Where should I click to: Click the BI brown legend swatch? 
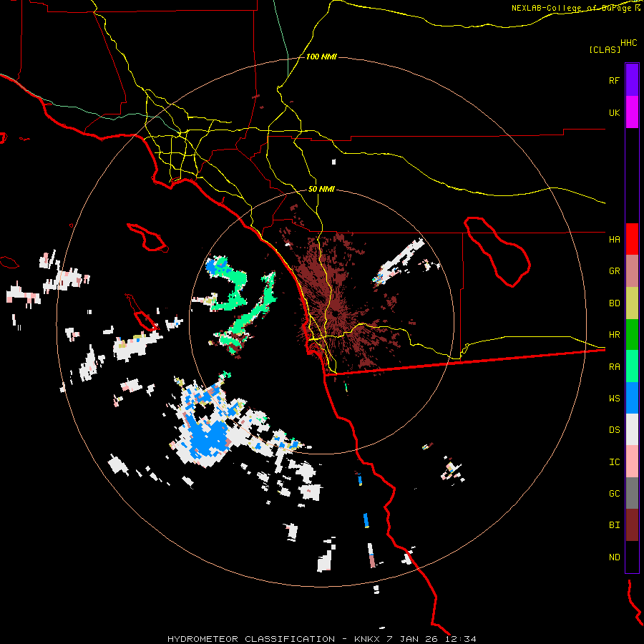tap(632, 525)
